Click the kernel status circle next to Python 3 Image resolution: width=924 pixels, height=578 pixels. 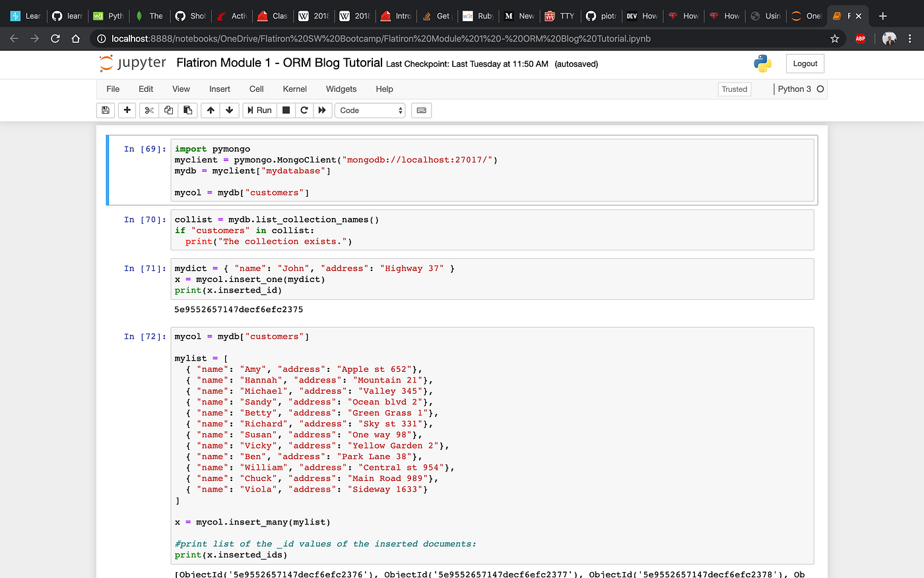click(819, 89)
